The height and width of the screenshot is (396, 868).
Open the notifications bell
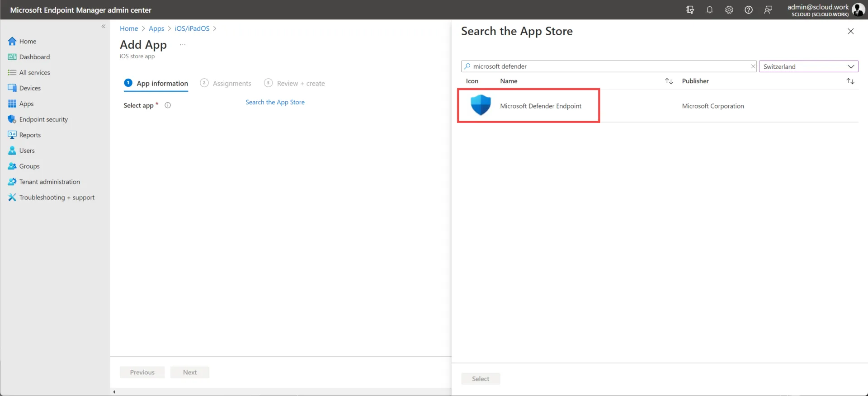[710, 9]
